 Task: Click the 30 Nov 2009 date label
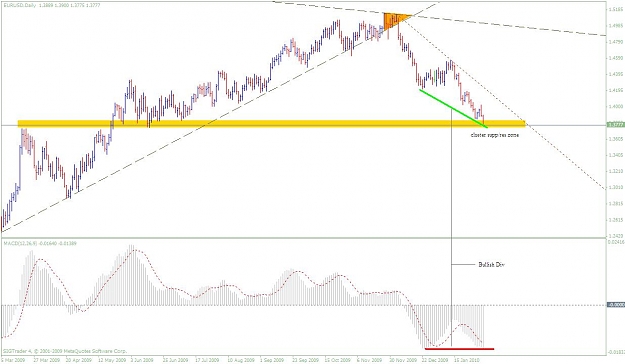coord(403,360)
